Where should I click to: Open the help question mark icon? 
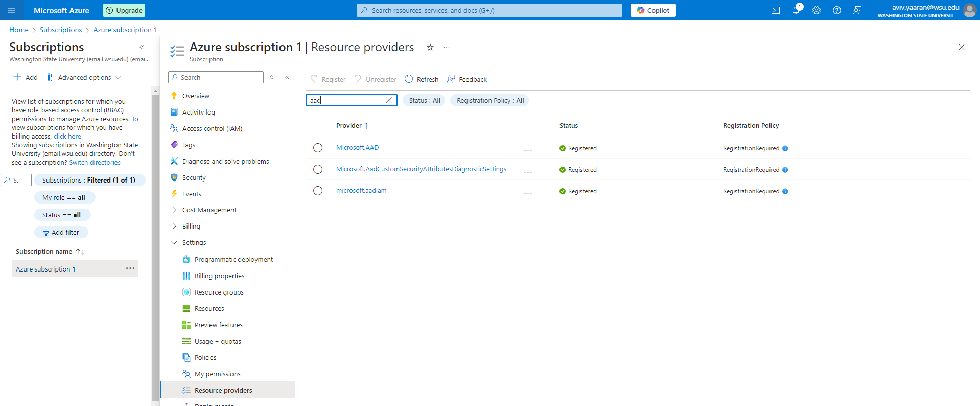tap(837, 10)
